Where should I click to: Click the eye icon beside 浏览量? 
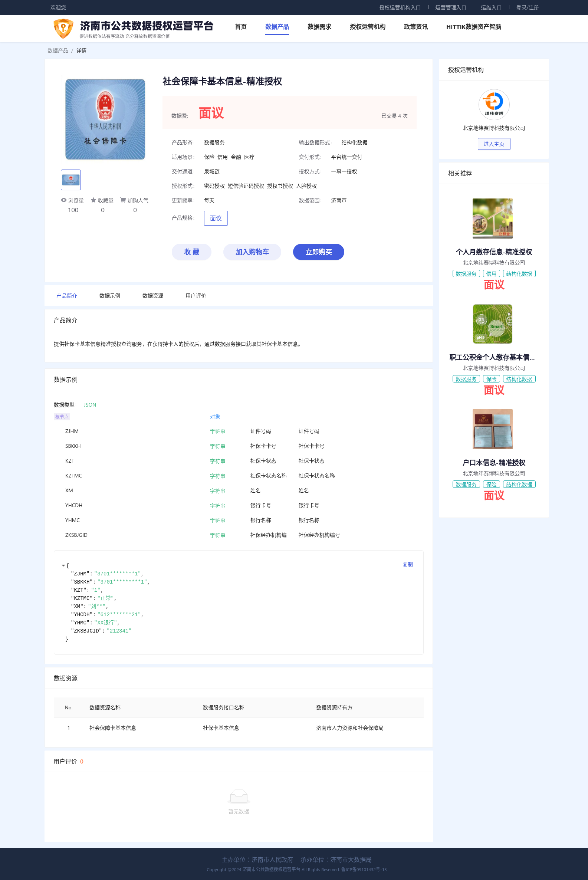pyautogui.click(x=64, y=200)
